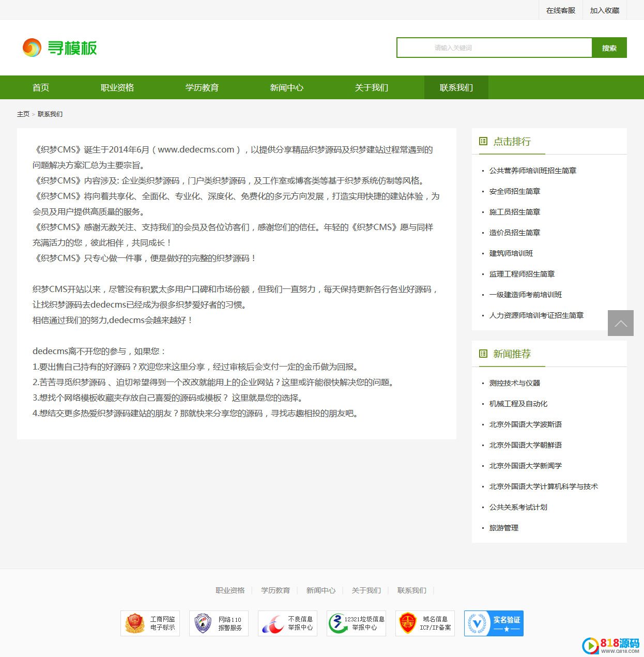The image size is (644, 657).
Task: Select the active 联系我们 navigation tab
Action: [x=456, y=87]
